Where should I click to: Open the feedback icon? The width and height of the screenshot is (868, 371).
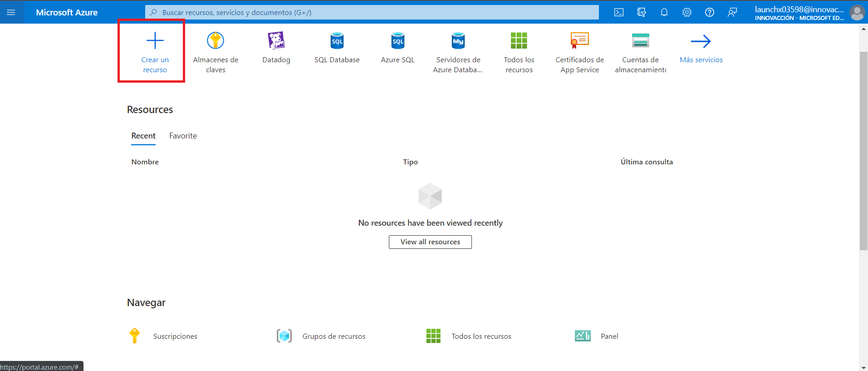[x=732, y=12]
